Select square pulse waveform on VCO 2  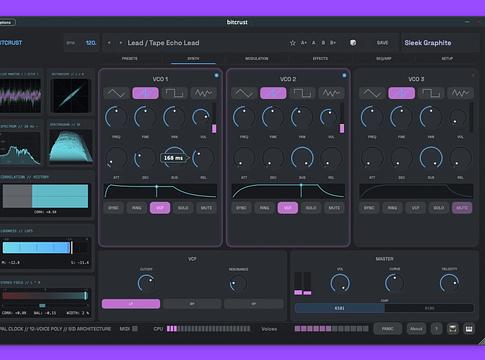(x=302, y=93)
